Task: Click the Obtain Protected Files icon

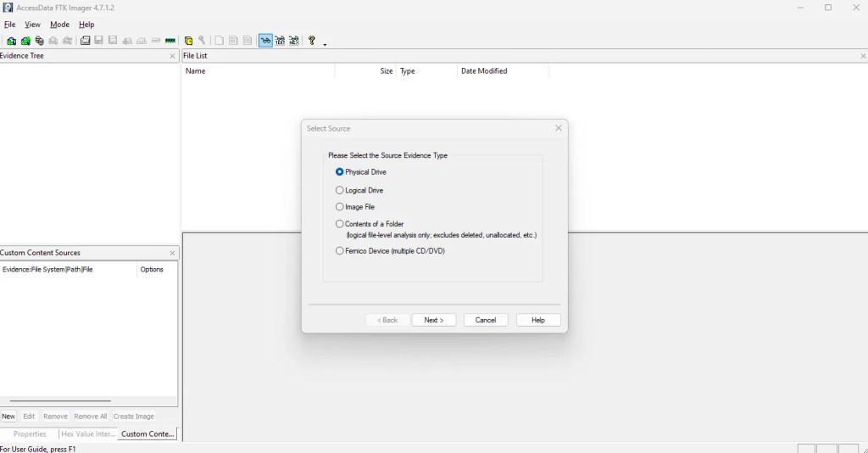Action: (x=188, y=41)
